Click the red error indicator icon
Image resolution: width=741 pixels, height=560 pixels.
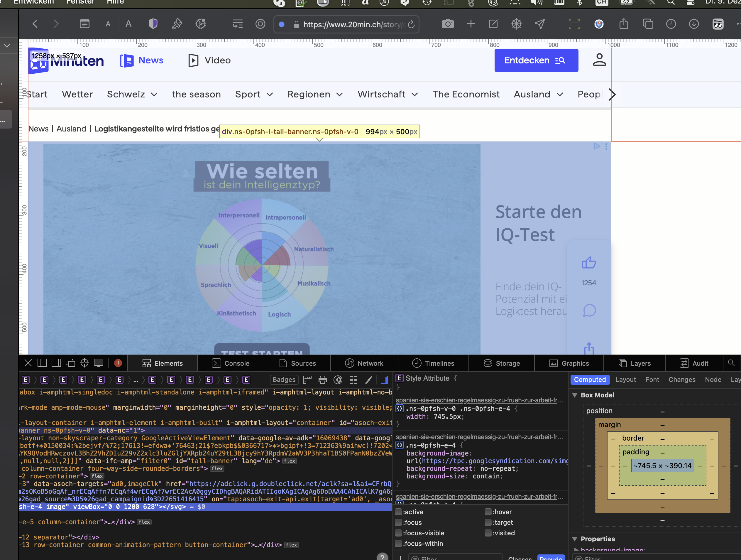[x=118, y=363]
